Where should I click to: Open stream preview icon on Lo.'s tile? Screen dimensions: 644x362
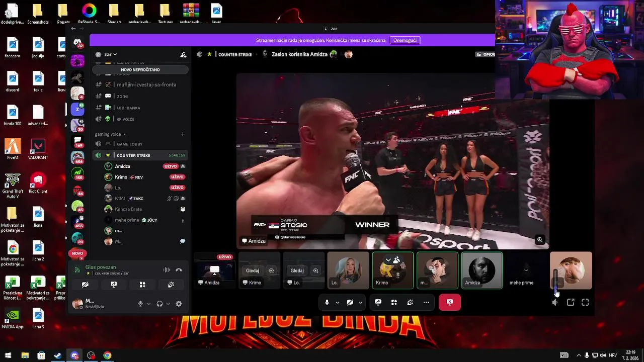tap(315, 270)
